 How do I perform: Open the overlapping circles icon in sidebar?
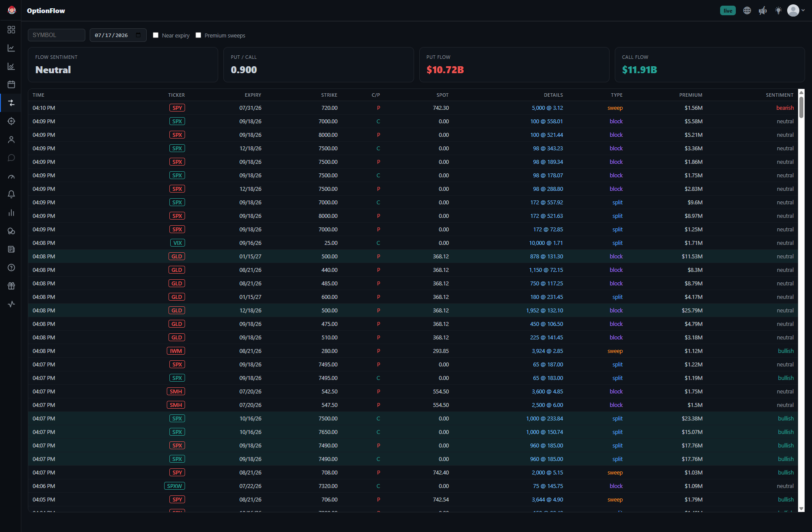[x=11, y=231]
